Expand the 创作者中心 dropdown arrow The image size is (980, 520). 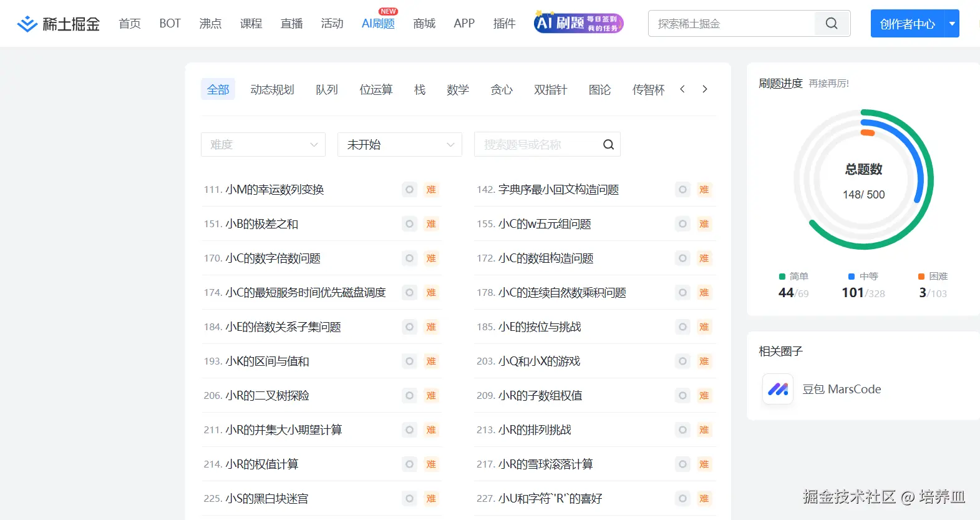[952, 24]
